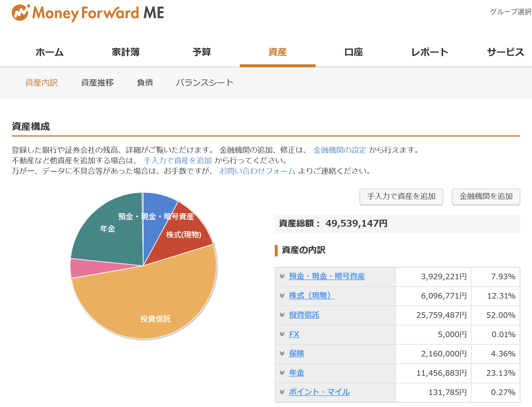Select the 資産推移 sub-tab

[x=97, y=83]
